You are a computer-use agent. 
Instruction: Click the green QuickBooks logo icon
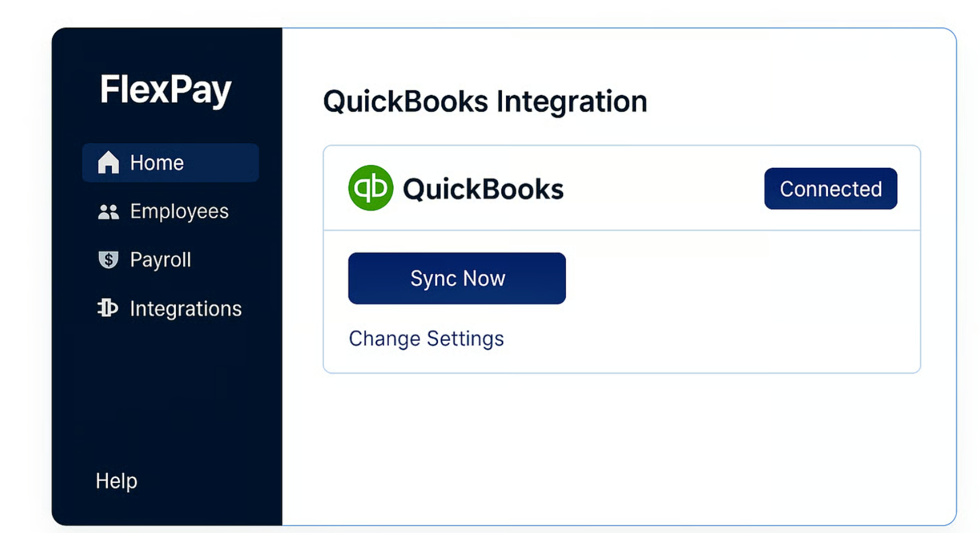coord(370,188)
